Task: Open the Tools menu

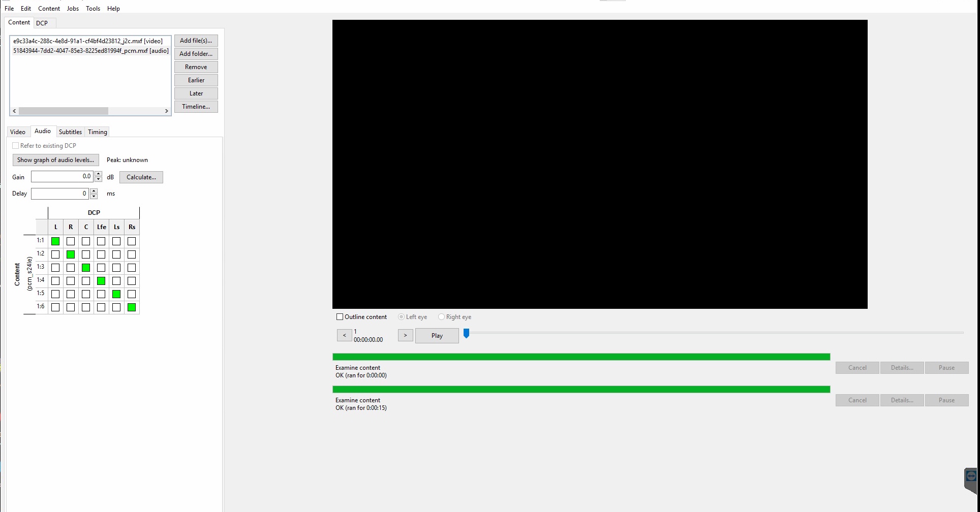Action: click(x=93, y=9)
